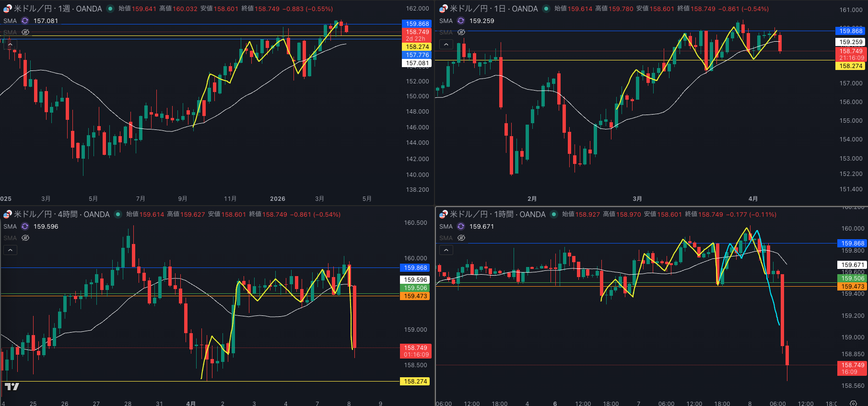Select the 米ドル/円 1日 OANDA chart title
The width and height of the screenshot is (868, 406).
click(x=493, y=9)
